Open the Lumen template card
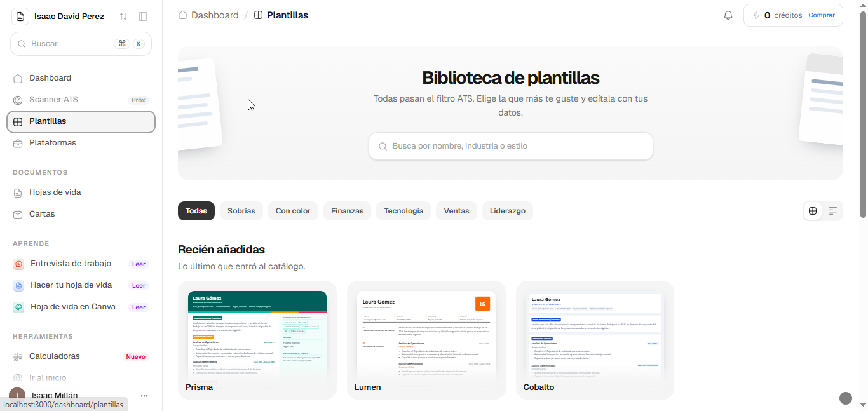Screen dimensions: 868x411 pyautogui.click(x=426, y=340)
